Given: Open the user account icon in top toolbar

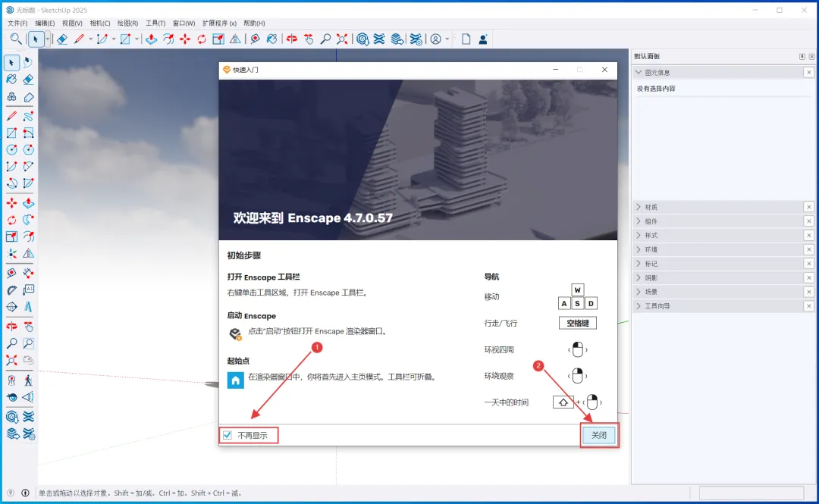Looking at the screenshot, I should 435,39.
